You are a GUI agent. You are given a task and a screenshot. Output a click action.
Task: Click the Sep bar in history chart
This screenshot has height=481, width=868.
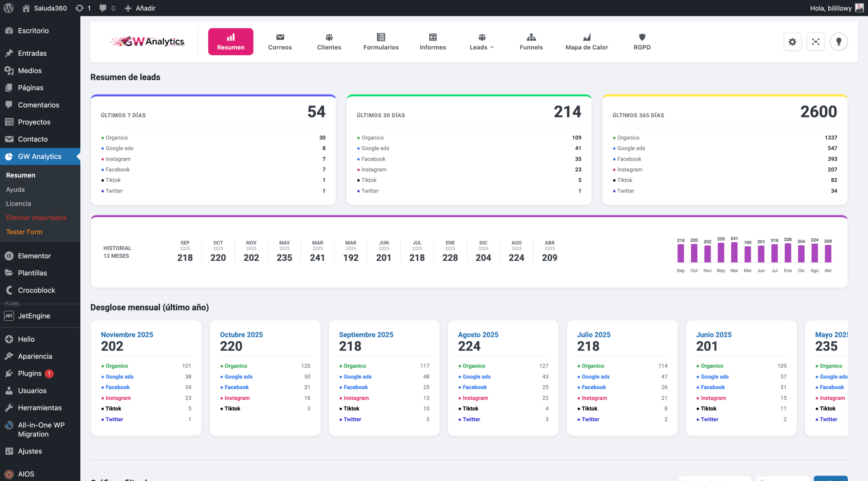tap(680, 253)
